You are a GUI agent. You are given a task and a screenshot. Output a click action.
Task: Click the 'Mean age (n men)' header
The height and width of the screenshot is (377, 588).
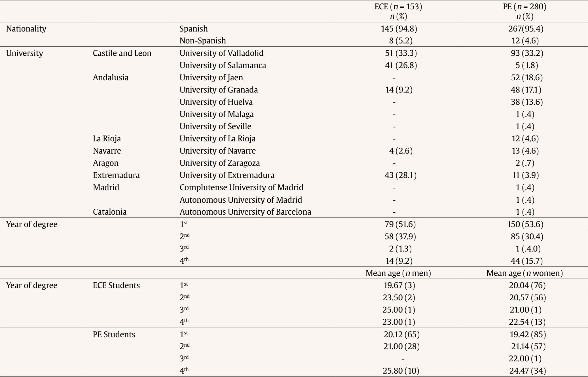tap(398, 273)
